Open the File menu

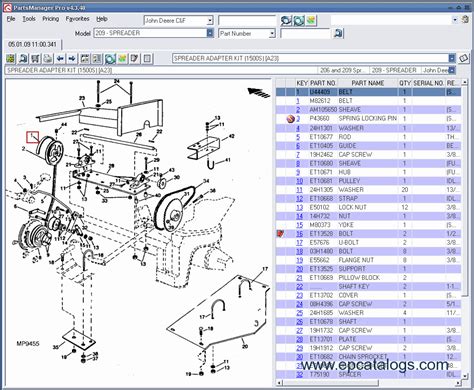[x=11, y=19]
